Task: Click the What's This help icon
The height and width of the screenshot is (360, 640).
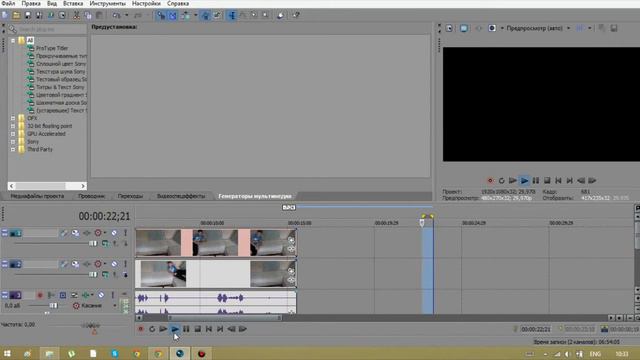Action: 296,16
